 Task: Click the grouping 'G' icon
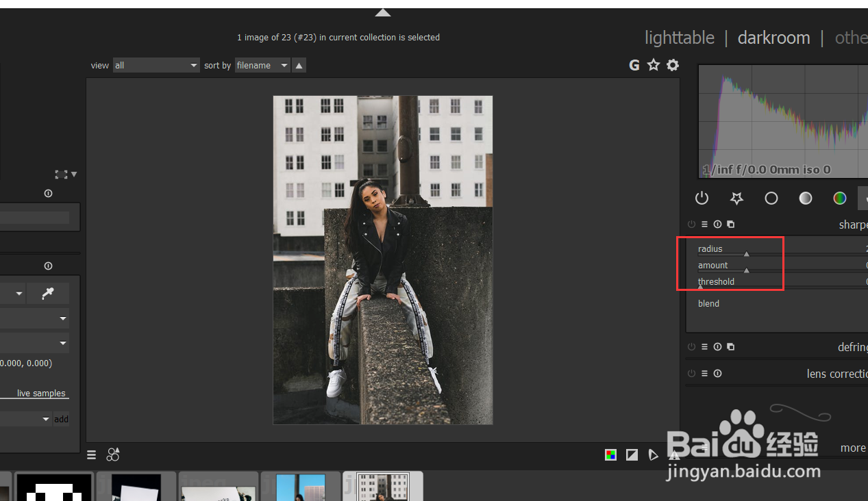634,65
